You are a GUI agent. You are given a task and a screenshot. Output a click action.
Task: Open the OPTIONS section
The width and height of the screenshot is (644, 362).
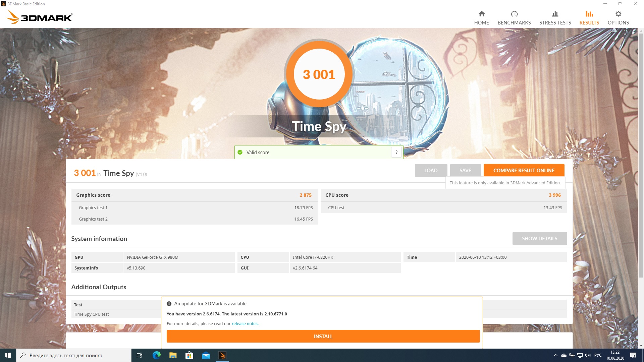(x=618, y=18)
